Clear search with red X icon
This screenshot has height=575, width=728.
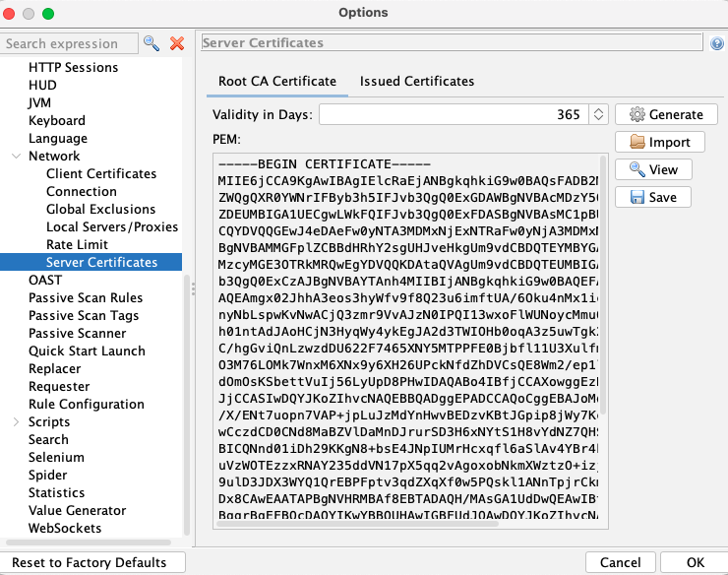[x=177, y=43]
